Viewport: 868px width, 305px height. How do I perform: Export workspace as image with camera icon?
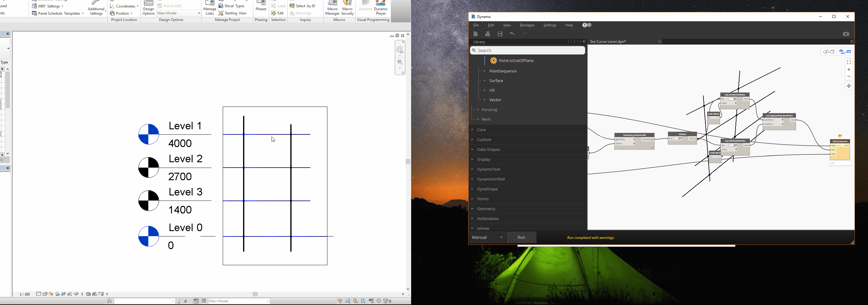tap(846, 34)
